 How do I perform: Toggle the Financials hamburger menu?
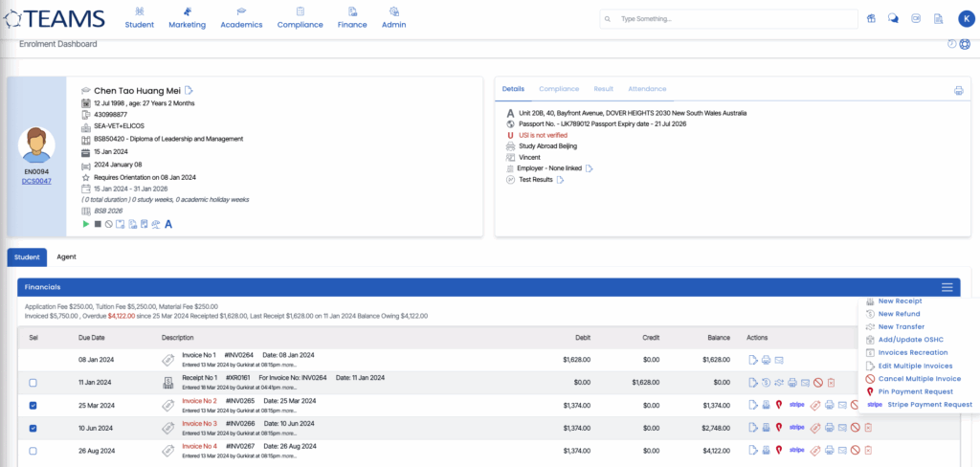coord(947,287)
